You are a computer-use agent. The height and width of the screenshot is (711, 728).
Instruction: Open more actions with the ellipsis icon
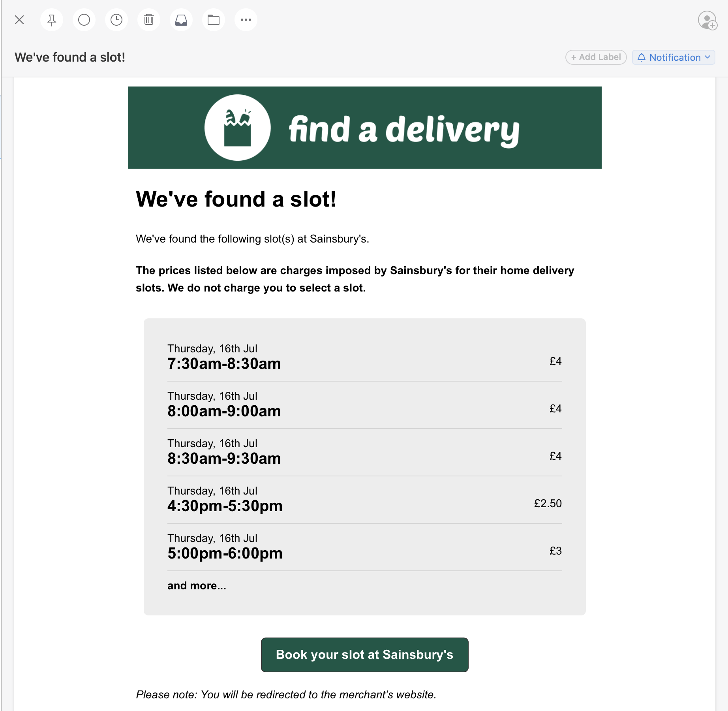[246, 20]
